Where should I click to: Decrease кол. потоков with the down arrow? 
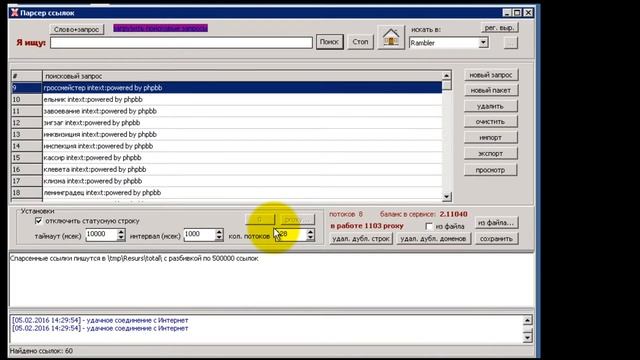pos(311,238)
